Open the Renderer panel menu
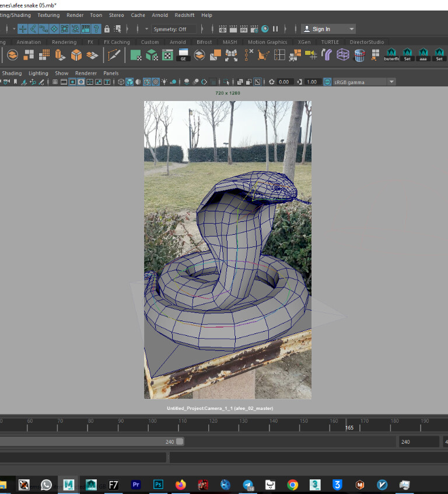The height and width of the screenshot is (494, 448). 86,73
